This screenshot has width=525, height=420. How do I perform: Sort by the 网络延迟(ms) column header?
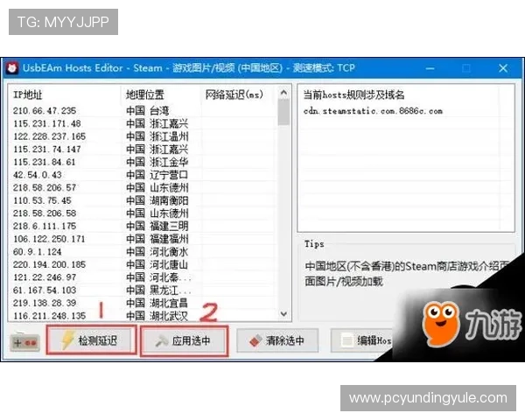(239, 94)
